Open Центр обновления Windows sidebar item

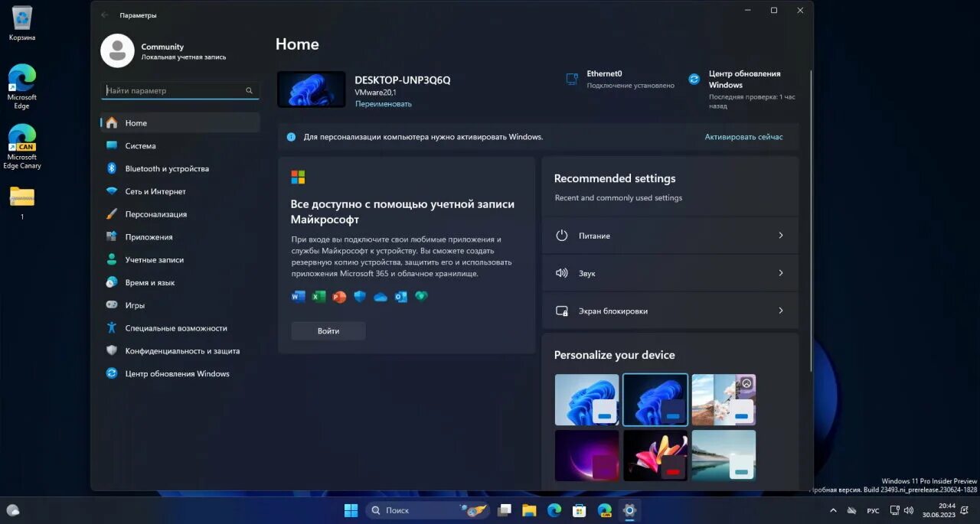tap(181, 373)
